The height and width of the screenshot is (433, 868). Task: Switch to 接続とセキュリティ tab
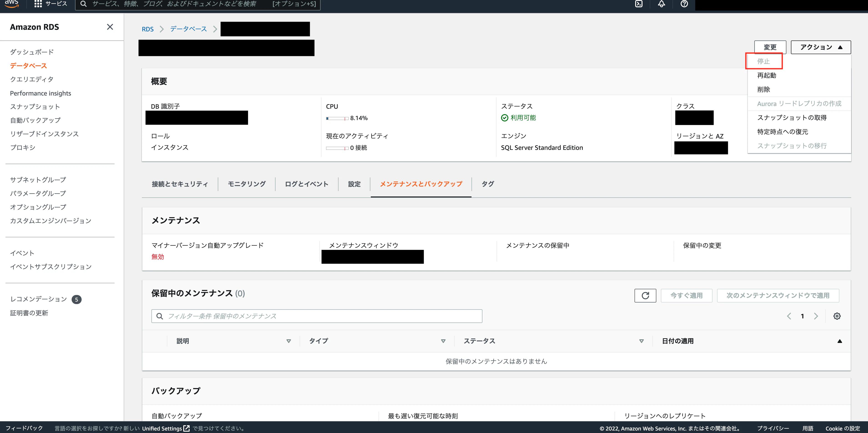click(x=180, y=184)
